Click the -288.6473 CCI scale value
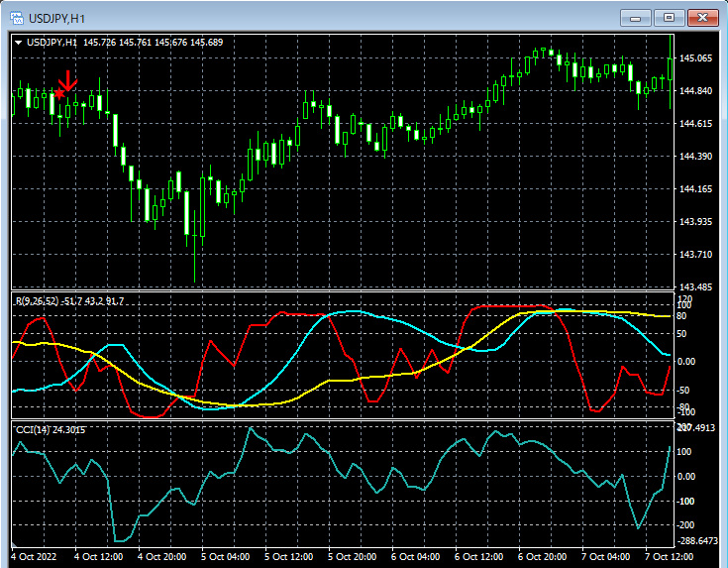 tap(698, 541)
